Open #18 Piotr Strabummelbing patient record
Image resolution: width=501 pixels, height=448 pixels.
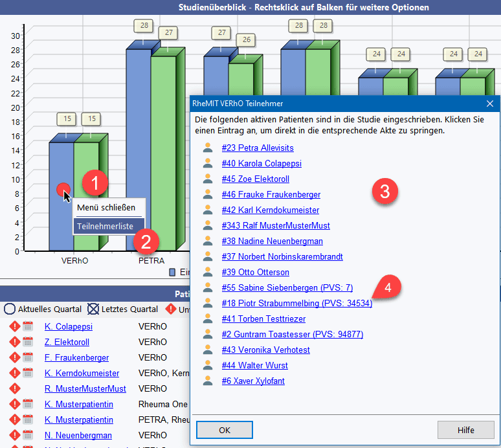[x=296, y=304]
